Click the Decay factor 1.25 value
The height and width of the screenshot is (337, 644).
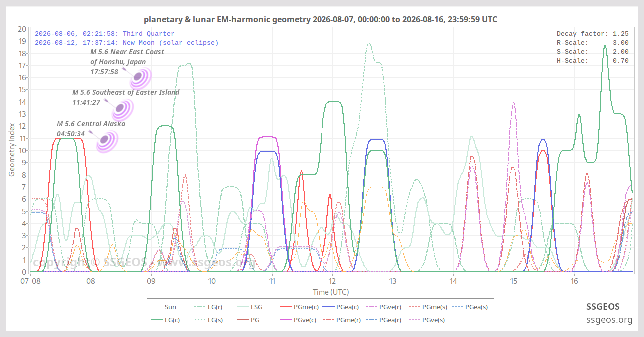coord(620,34)
